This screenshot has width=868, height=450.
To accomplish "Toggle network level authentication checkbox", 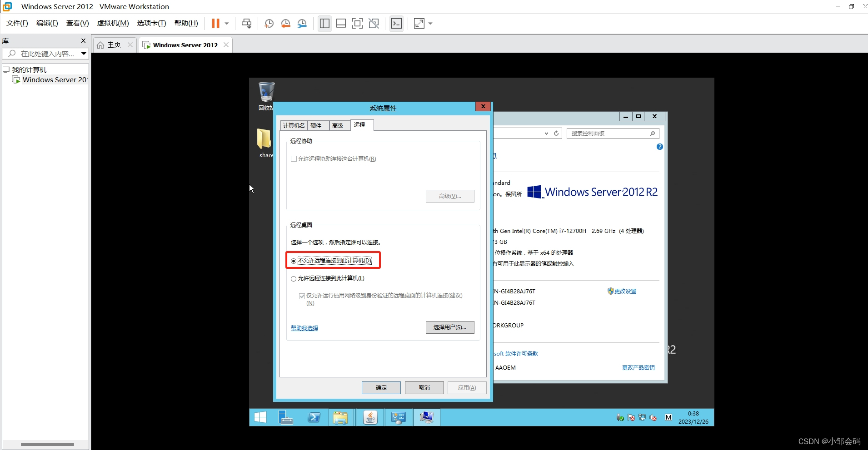I will [x=302, y=296].
